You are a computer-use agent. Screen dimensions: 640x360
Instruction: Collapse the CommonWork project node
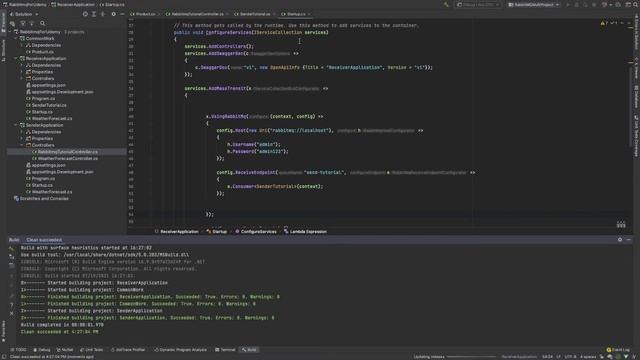(16, 38)
